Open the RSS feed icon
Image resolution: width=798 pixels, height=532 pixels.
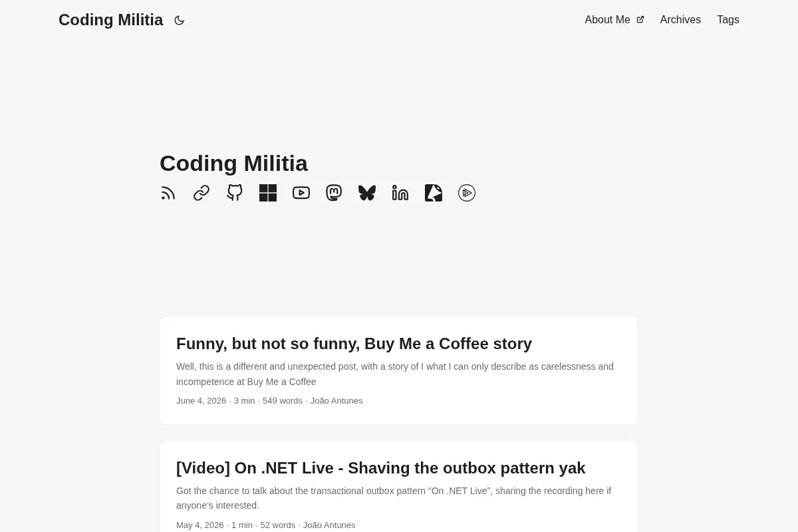click(168, 193)
